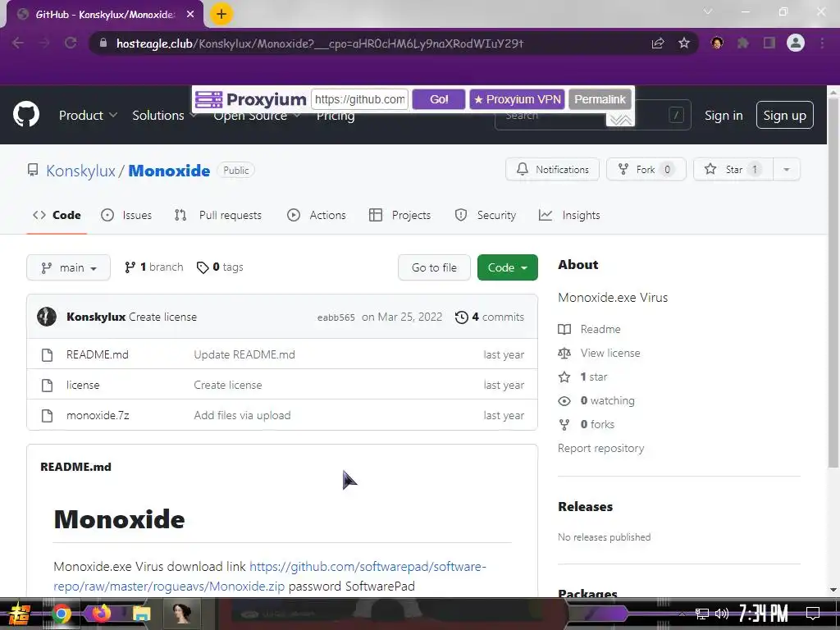Click the volume icon in system tray
The image size is (840, 630).
click(x=722, y=614)
